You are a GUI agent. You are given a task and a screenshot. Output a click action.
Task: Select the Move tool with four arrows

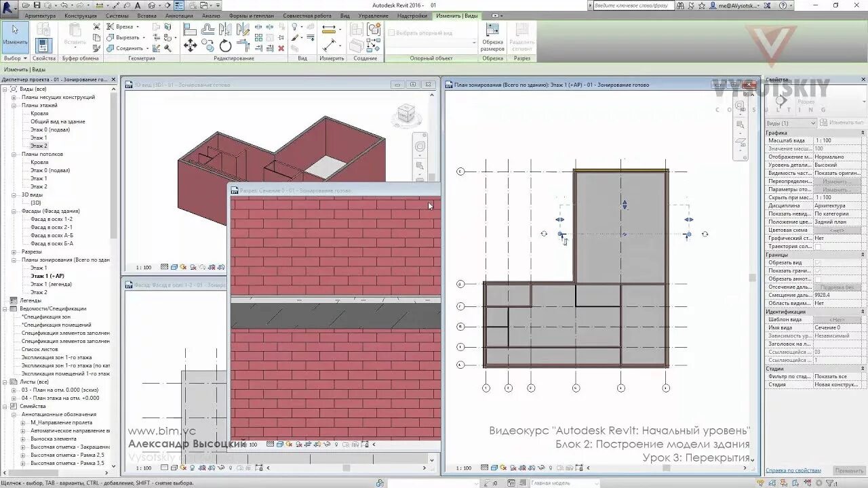pos(191,45)
